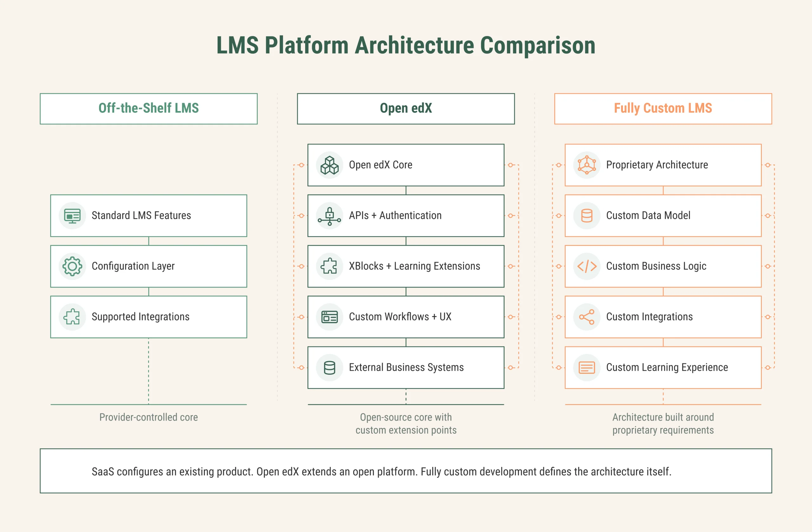Click the Custom Learning Experience document icon
The width and height of the screenshot is (812, 532).
coord(587,368)
